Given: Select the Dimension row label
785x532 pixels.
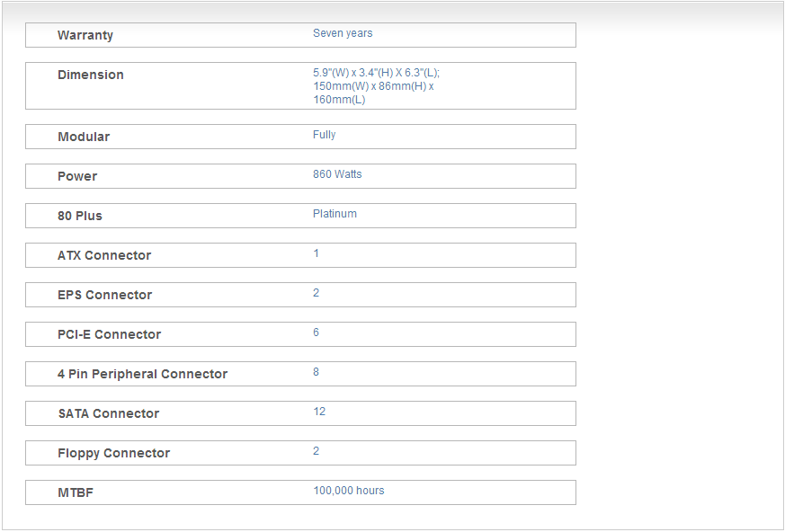Looking at the screenshot, I should (91, 75).
